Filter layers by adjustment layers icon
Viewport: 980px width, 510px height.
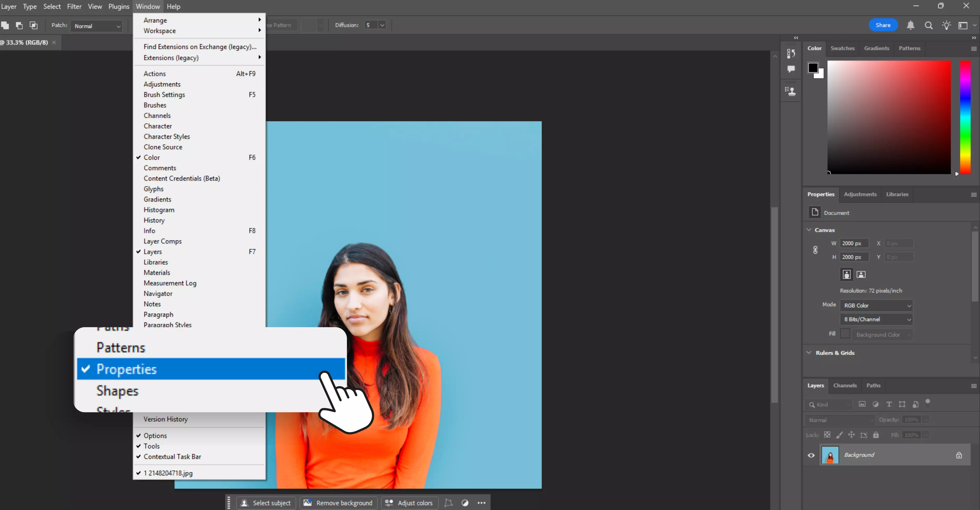click(875, 404)
